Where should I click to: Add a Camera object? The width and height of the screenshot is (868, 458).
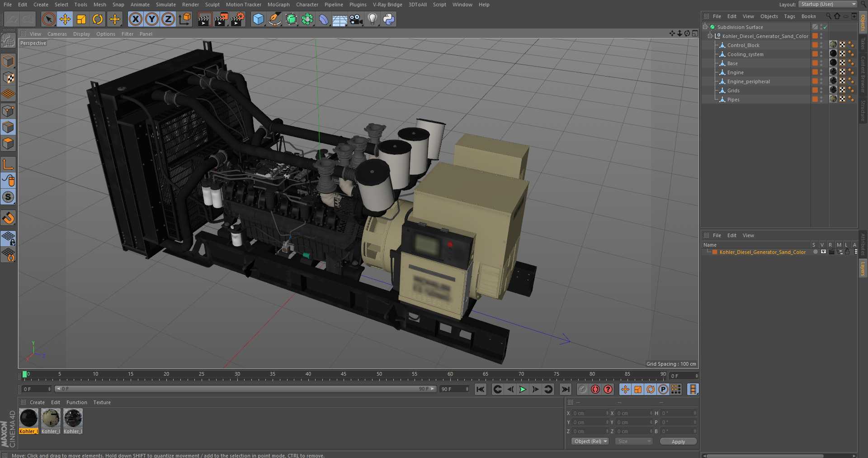pos(356,19)
